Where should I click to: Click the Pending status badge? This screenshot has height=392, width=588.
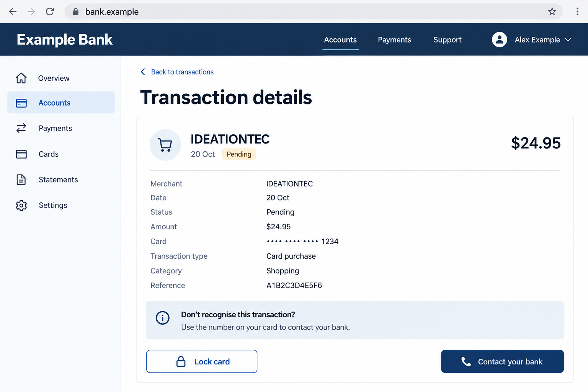tap(239, 154)
